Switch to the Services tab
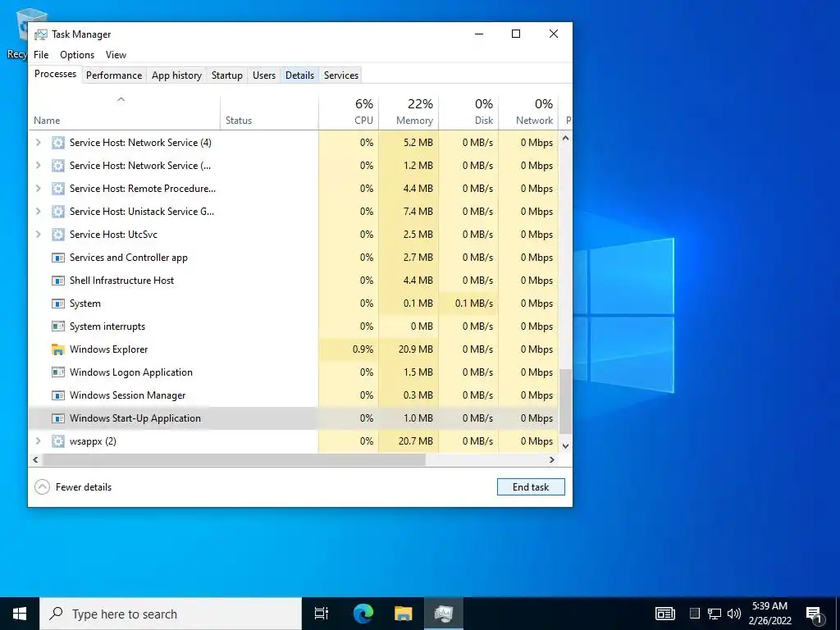The width and height of the screenshot is (840, 630). tap(341, 75)
